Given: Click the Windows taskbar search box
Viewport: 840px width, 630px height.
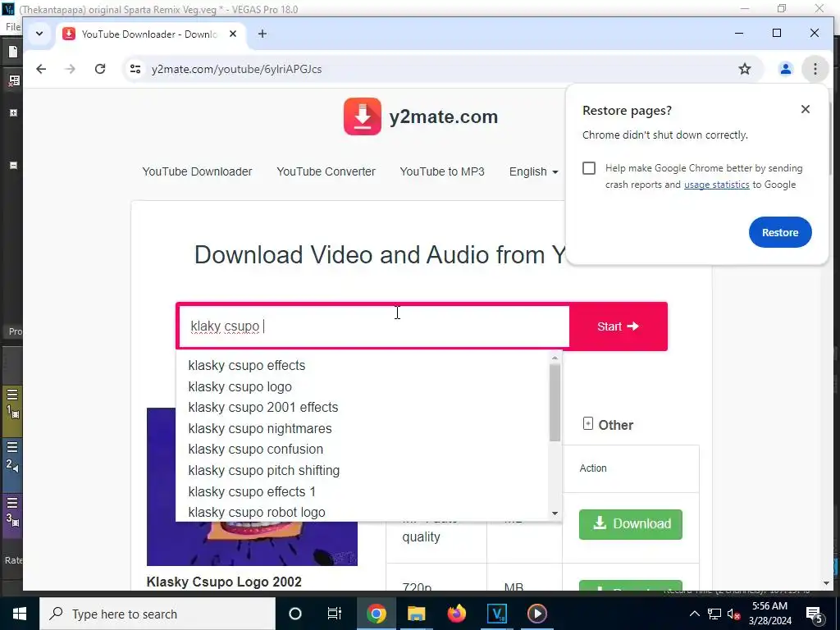Looking at the screenshot, I should click(x=157, y=614).
